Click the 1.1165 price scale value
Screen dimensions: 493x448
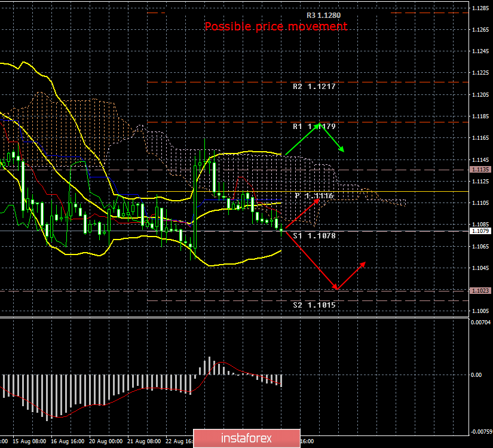click(x=480, y=138)
